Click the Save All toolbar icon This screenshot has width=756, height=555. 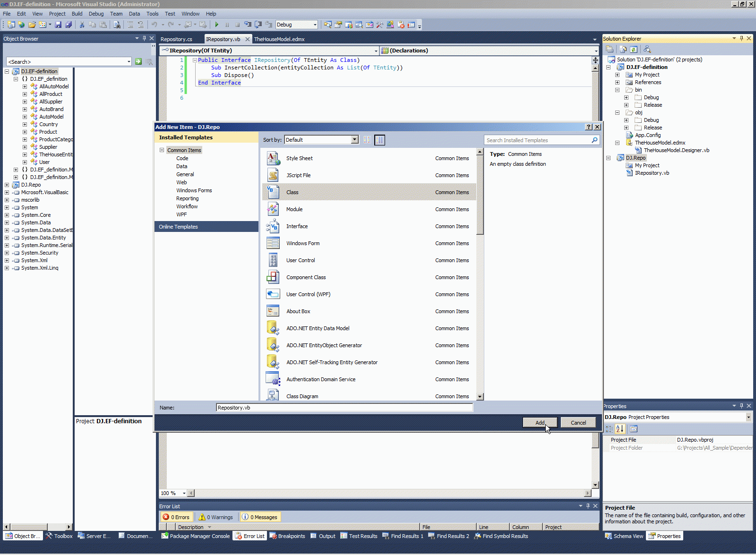pos(69,25)
